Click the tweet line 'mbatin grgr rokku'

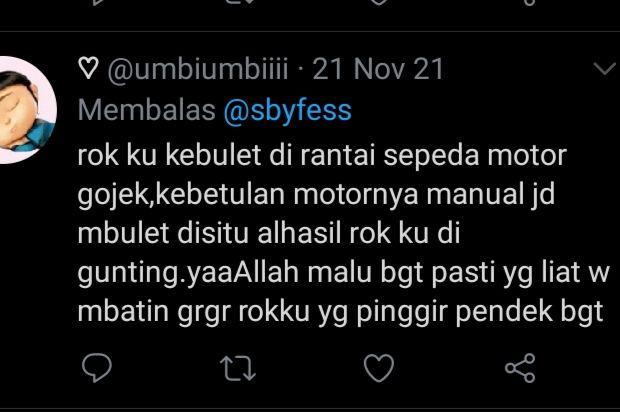pos(340,312)
